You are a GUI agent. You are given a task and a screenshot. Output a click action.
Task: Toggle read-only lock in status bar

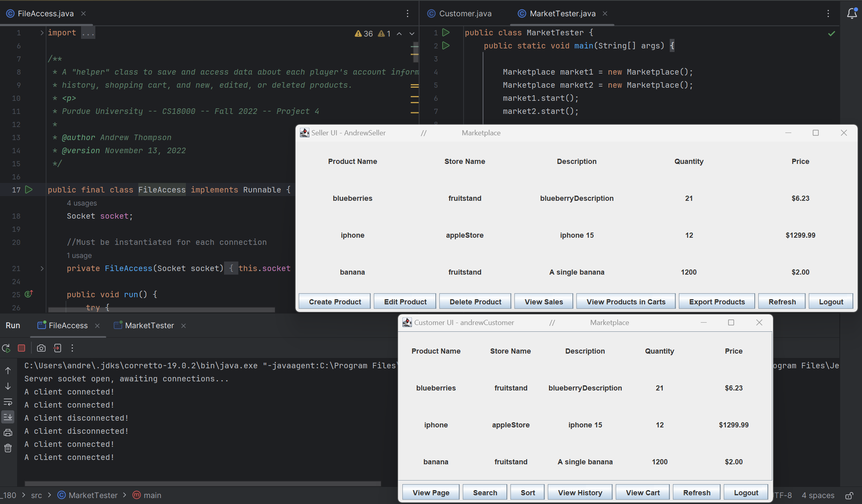(x=849, y=495)
